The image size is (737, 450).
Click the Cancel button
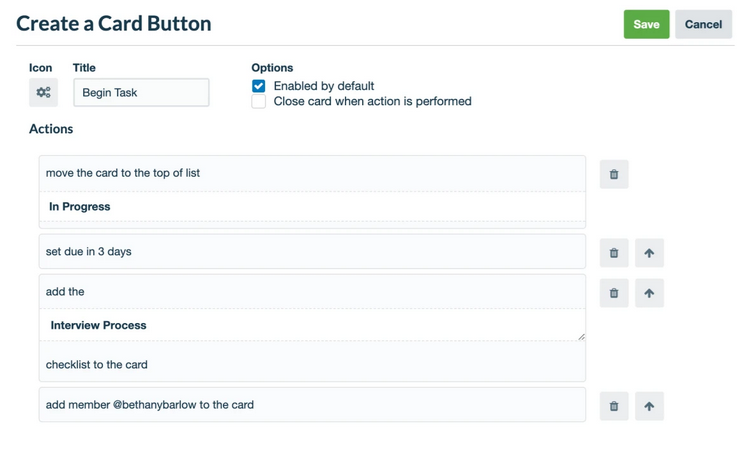pos(703,24)
